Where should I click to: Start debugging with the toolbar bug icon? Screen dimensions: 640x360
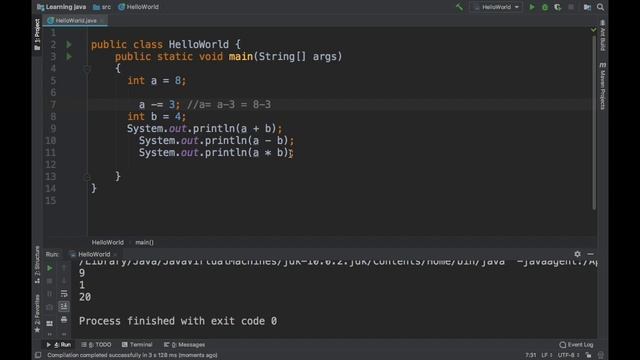[545, 7]
